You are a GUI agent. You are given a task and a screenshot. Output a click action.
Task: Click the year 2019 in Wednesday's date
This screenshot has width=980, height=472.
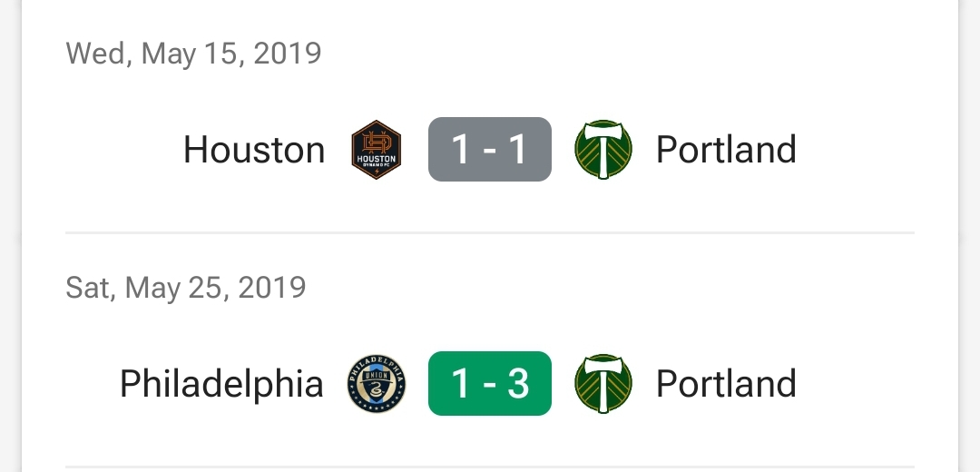(x=287, y=54)
